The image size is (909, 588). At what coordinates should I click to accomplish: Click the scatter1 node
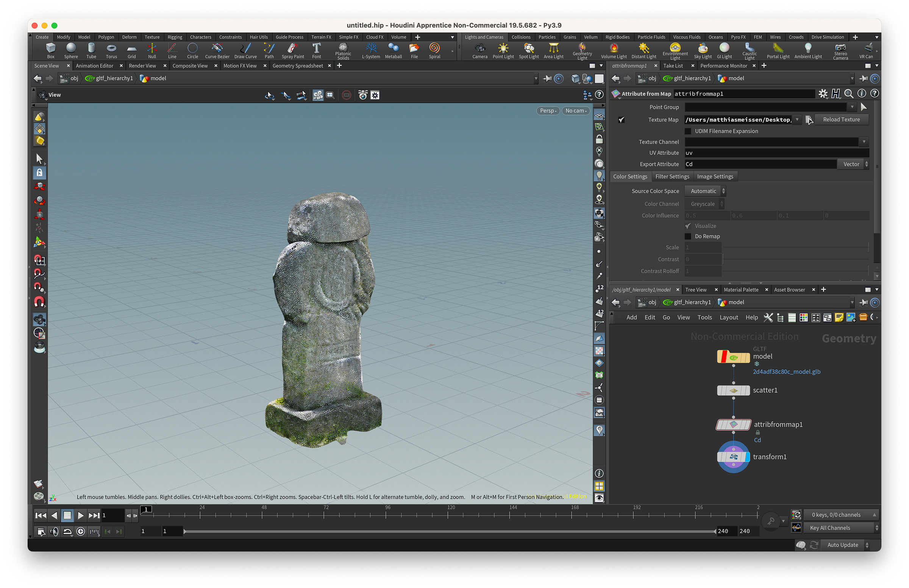733,390
